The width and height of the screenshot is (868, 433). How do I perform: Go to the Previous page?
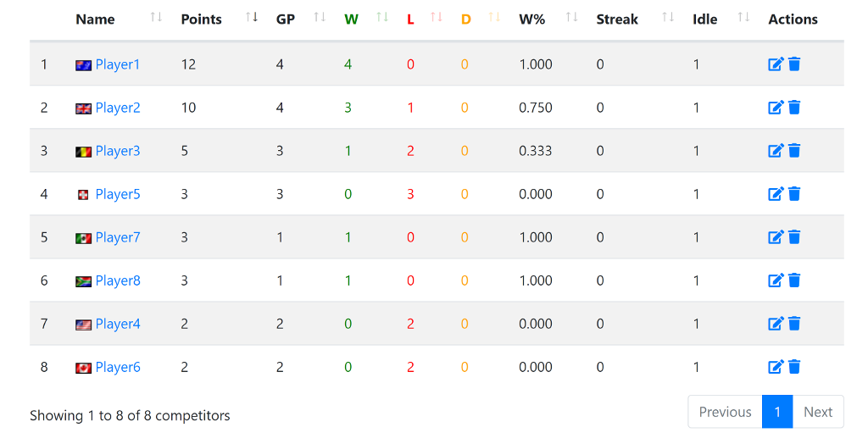point(726,412)
